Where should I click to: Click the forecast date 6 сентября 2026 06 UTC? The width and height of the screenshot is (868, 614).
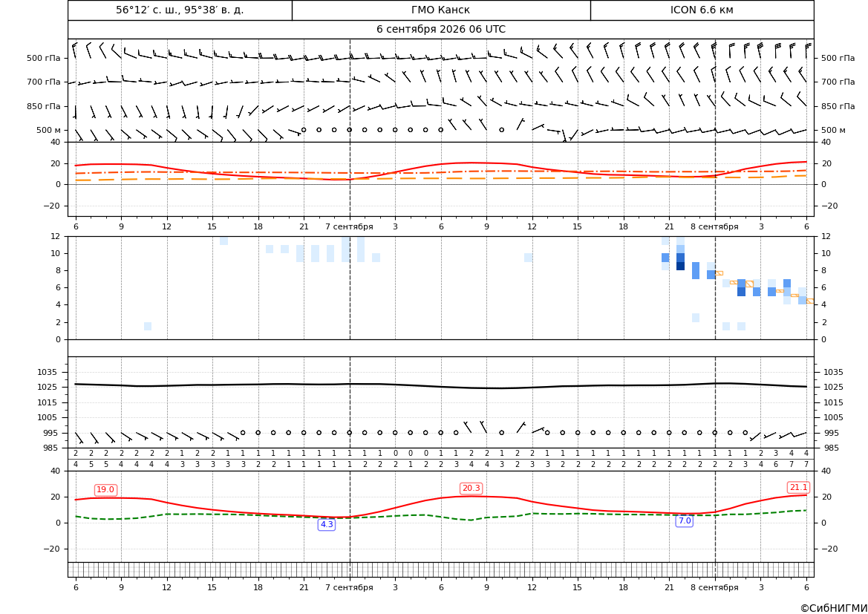coord(440,30)
